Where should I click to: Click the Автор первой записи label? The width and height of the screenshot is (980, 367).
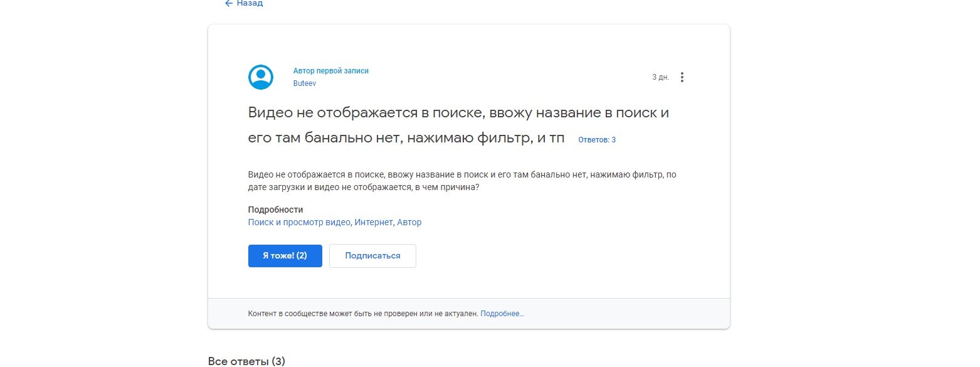pyautogui.click(x=330, y=71)
